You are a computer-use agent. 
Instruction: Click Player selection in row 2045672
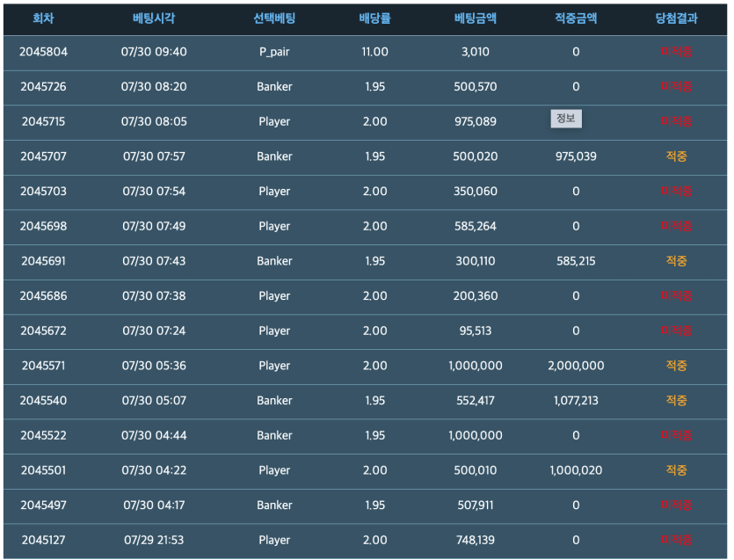[x=274, y=331]
